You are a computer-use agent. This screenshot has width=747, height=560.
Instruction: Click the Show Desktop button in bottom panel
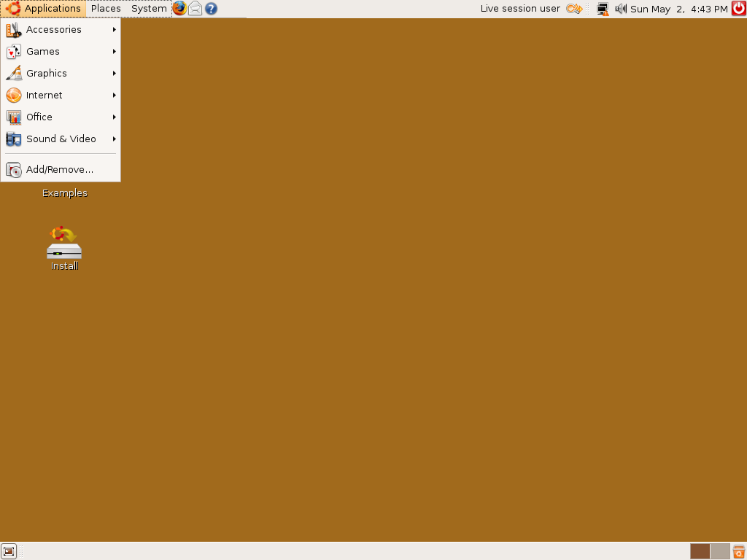click(x=9, y=551)
